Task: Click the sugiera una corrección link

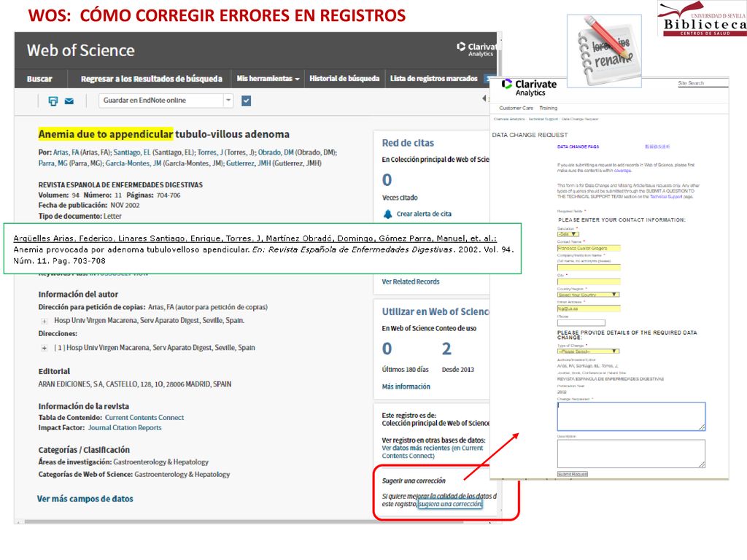Action: [x=450, y=504]
